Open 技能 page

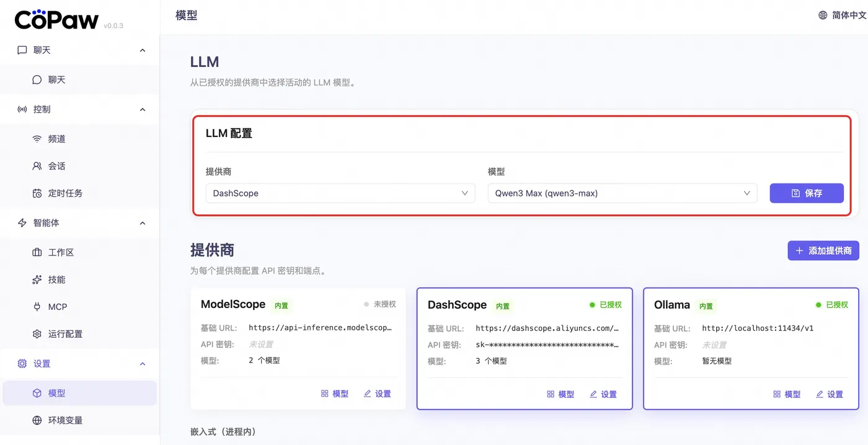click(79, 280)
